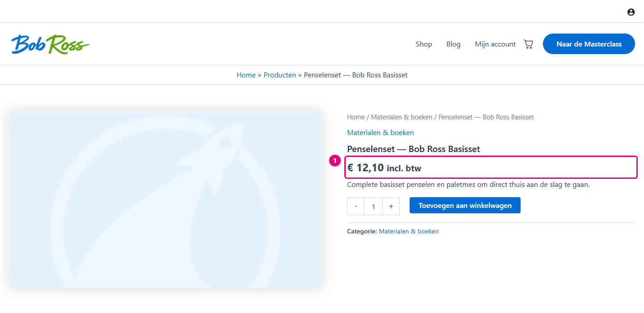Follow the Producten breadcrumb link
This screenshot has height=313, width=644.
[280, 75]
